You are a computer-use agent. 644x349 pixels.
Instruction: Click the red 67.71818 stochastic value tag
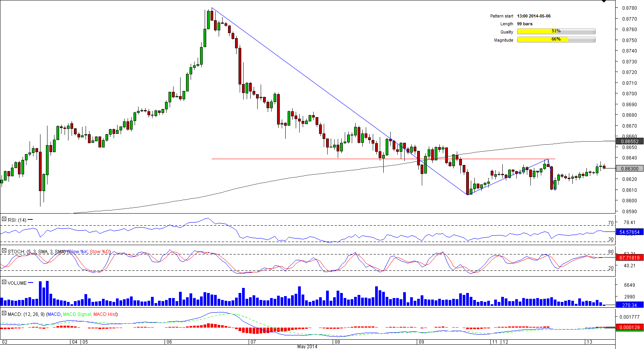[629, 258]
